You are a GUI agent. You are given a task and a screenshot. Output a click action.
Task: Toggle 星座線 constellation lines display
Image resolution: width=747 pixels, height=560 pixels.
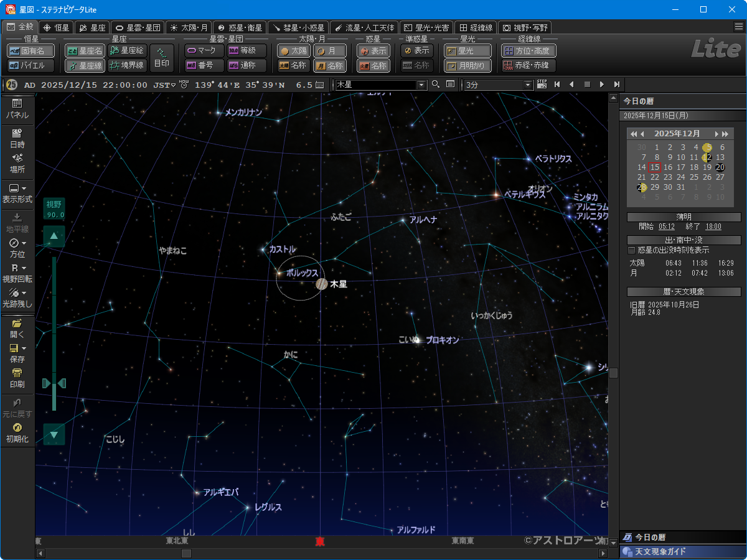coord(85,65)
